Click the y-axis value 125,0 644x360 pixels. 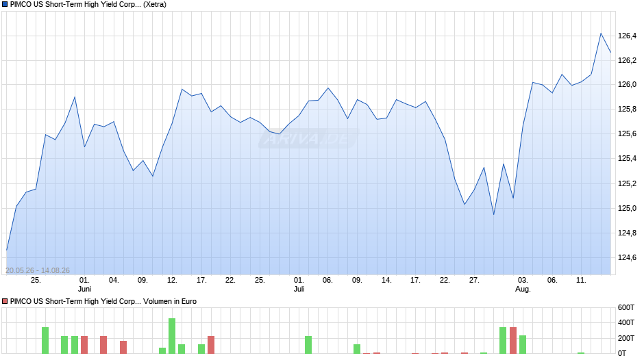click(x=627, y=208)
